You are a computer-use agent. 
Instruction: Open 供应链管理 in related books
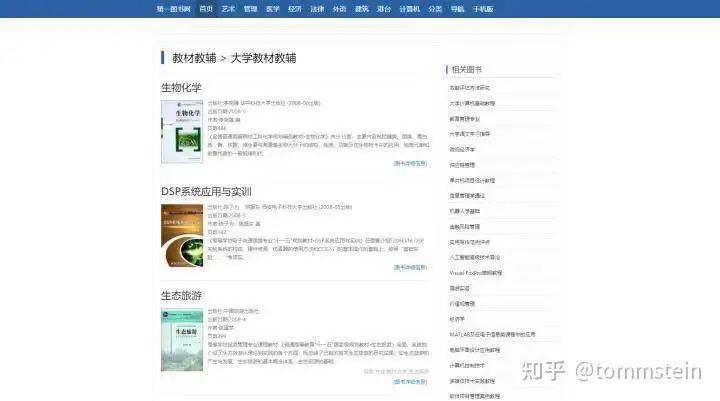tap(462, 165)
